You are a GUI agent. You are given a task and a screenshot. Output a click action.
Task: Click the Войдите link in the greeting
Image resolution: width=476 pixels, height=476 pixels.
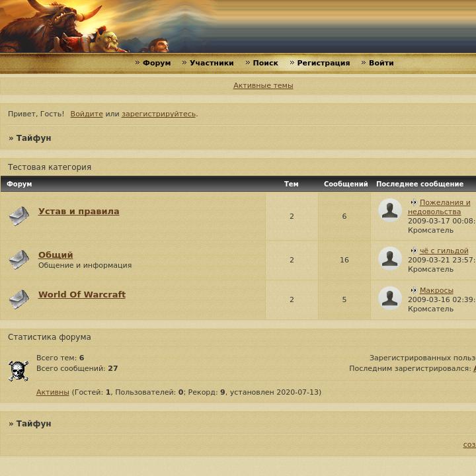87,114
